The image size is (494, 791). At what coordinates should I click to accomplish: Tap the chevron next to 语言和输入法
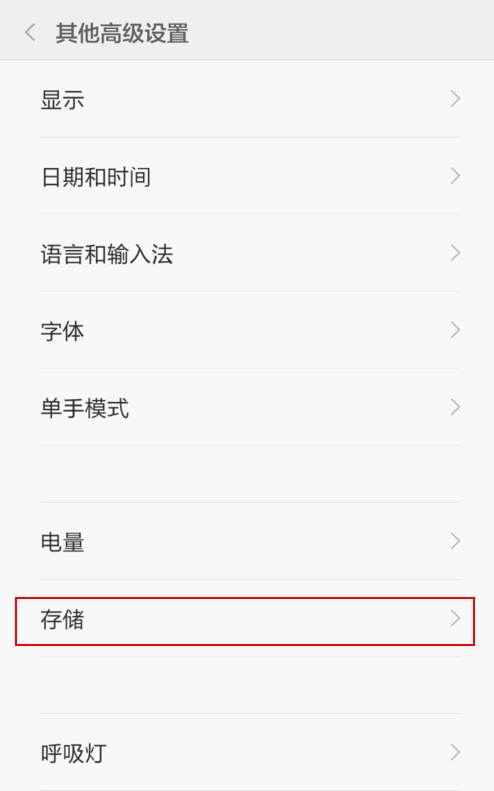tap(455, 253)
